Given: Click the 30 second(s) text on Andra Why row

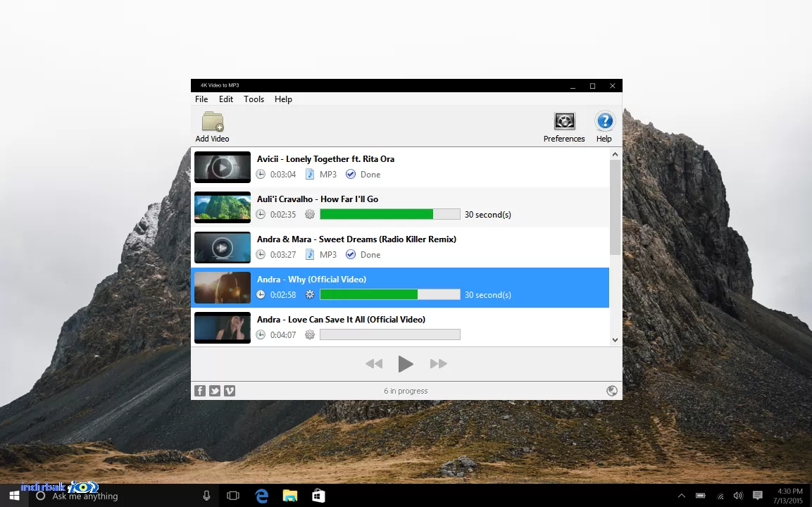Looking at the screenshot, I should (x=488, y=294).
